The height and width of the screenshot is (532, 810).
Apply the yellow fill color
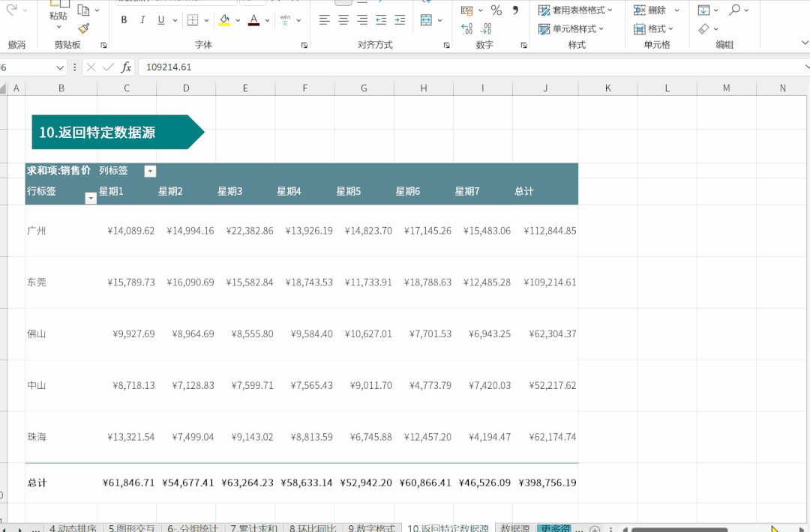(x=224, y=20)
